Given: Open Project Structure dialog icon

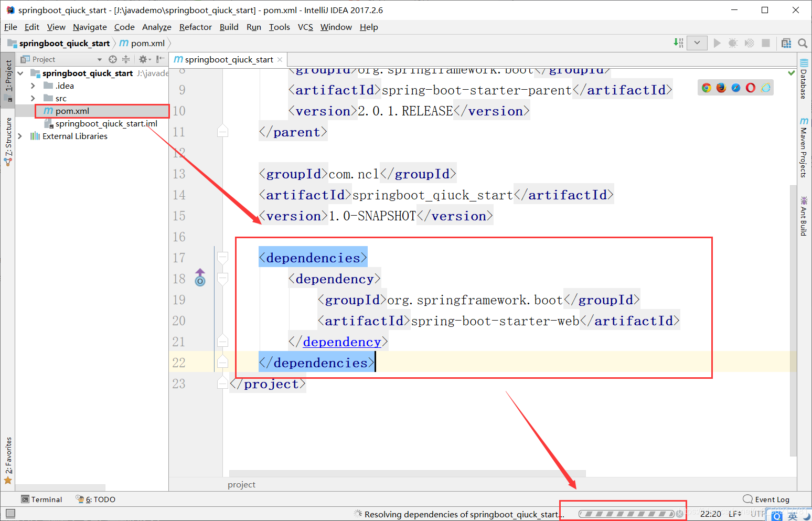Looking at the screenshot, I should [x=786, y=43].
